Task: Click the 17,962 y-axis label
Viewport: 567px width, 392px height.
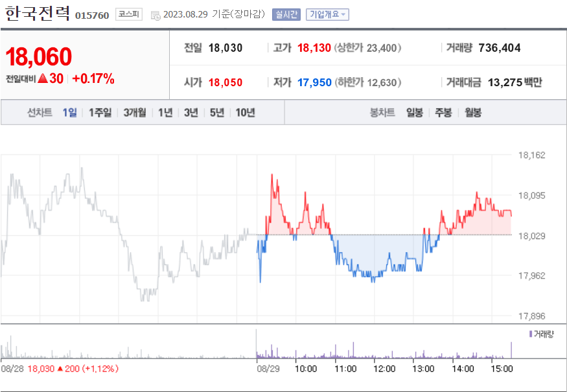Action: [x=531, y=275]
